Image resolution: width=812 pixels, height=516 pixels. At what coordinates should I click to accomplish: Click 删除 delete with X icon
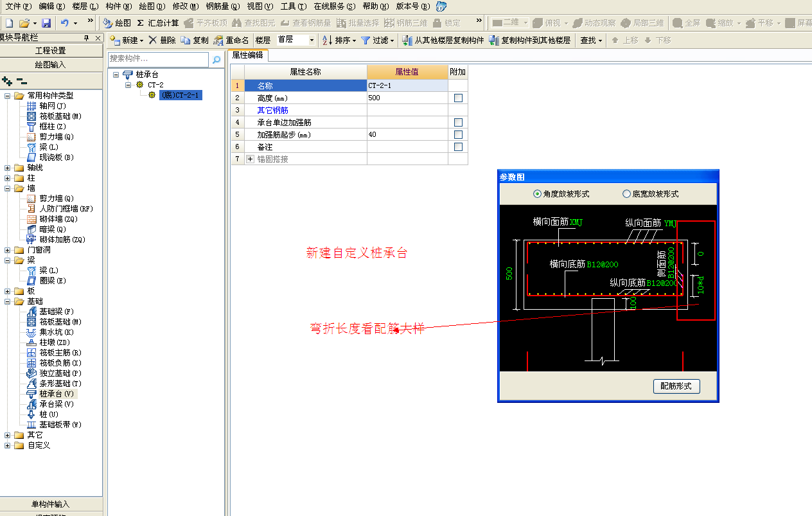point(162,40)
